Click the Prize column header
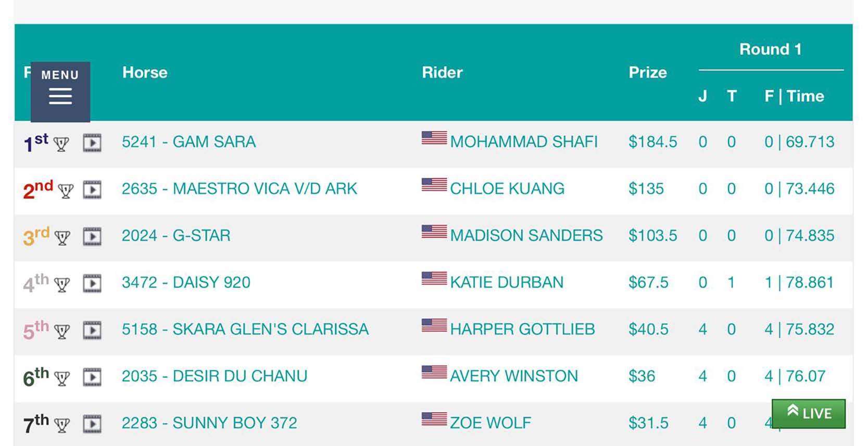The image size is (868, 446). pyautogui.click(x=647, y=72)
